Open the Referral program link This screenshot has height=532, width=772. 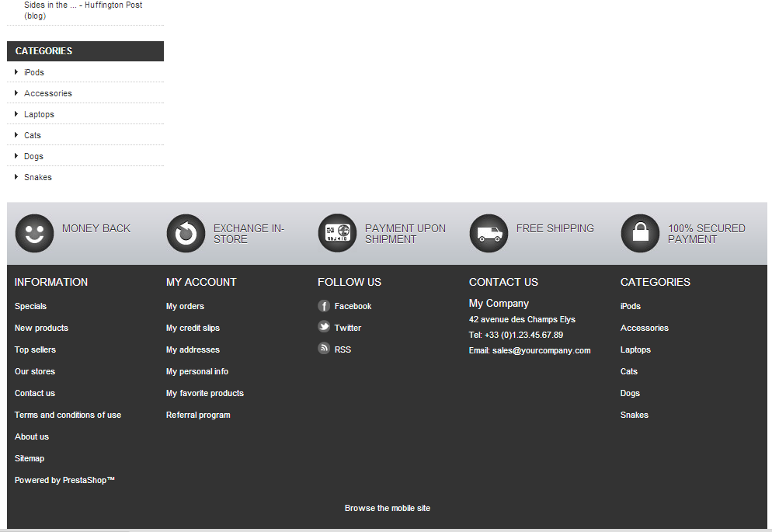198,415
